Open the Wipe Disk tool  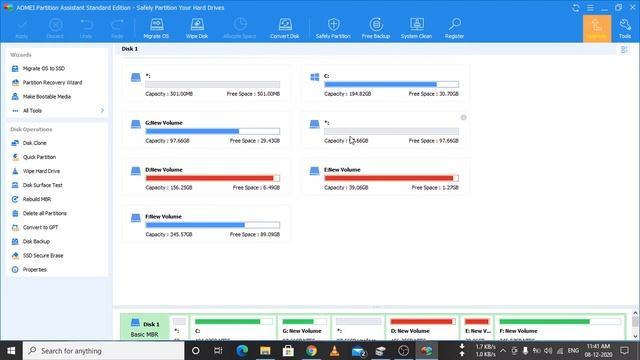pyautogui.click(x=197, y=28)
